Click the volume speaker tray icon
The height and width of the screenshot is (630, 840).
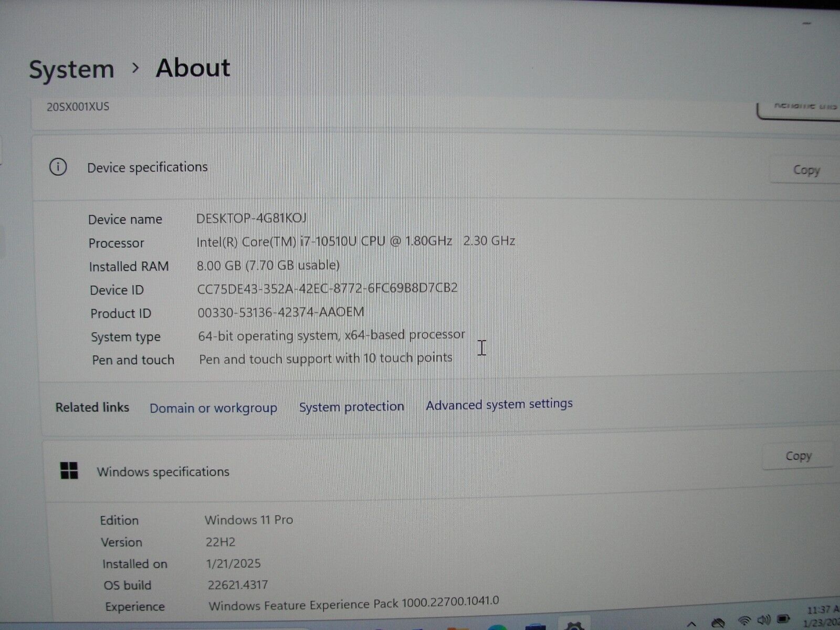pyautogui.click(x=764, y=620)
